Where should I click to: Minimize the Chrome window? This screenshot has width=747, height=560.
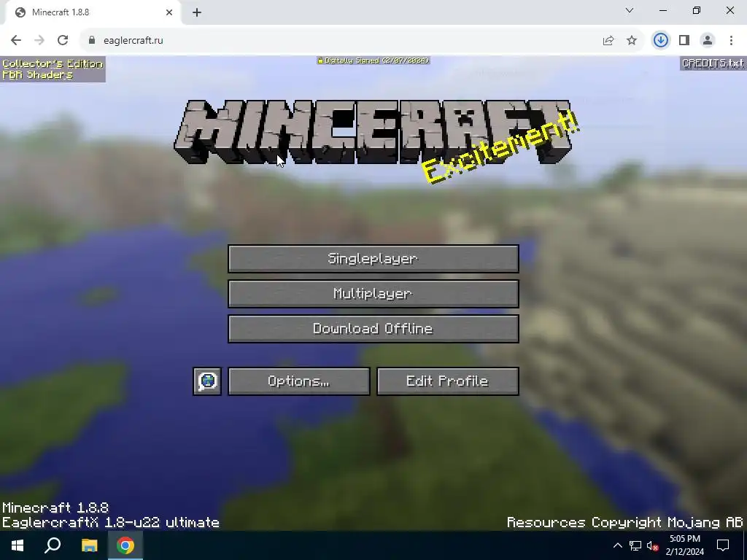662,10
